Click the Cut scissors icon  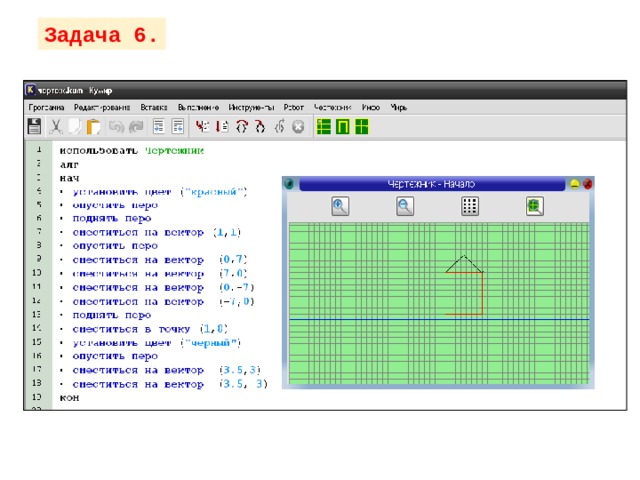click(56, 127)
